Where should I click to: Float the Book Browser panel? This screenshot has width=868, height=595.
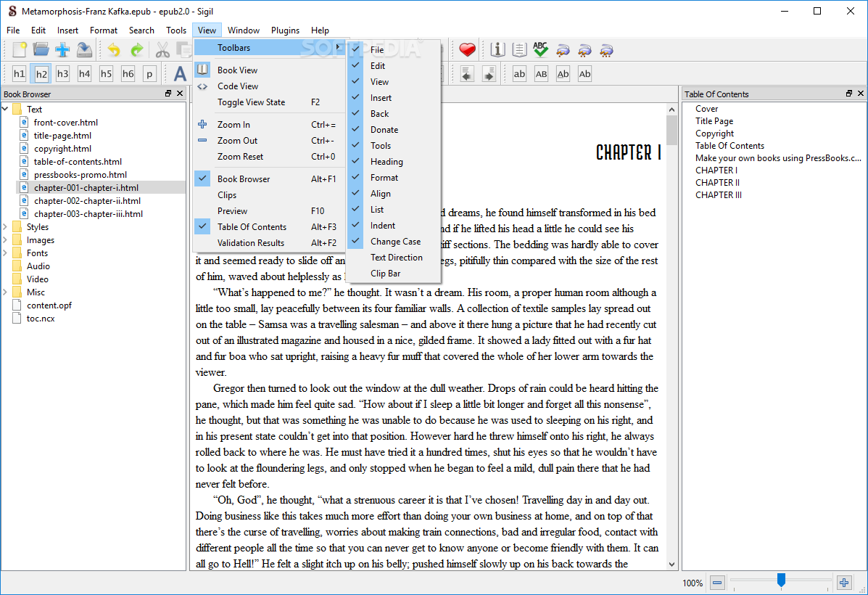pos(168,94)
